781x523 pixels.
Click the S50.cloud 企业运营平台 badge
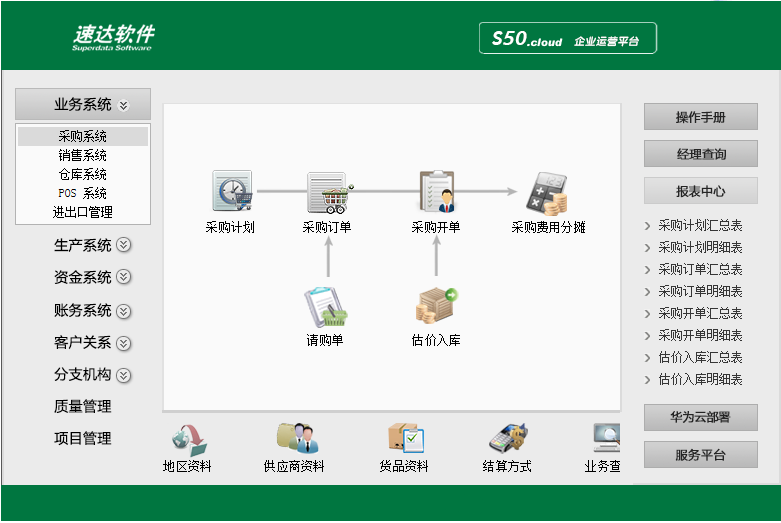pos(568,38)
